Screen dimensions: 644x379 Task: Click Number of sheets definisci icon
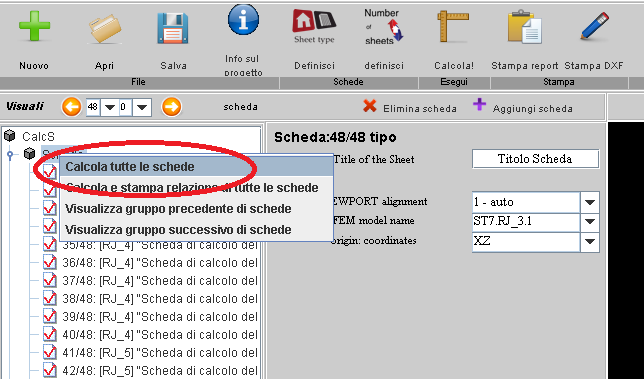coord(384,27)
